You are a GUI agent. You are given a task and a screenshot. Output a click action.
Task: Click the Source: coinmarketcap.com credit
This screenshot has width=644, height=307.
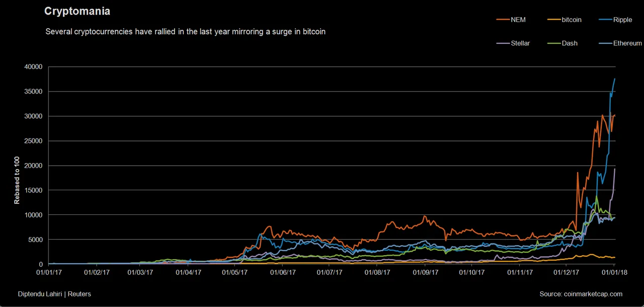(581, 294)
